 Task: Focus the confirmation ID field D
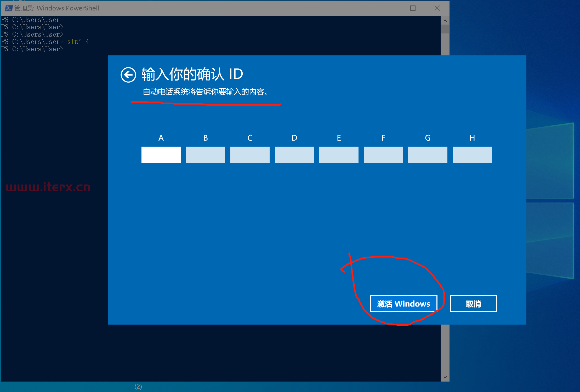pos(294,155)
